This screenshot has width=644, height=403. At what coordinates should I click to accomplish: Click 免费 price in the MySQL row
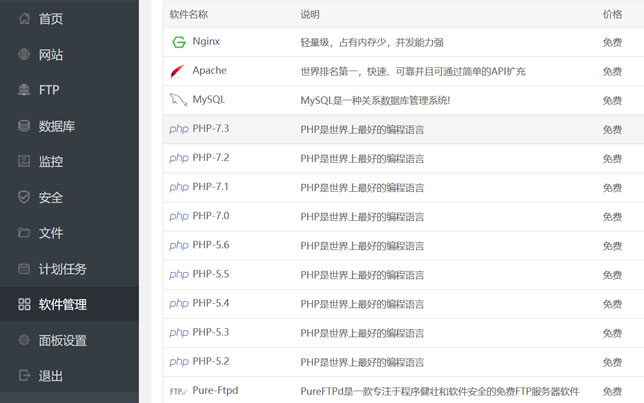[612, 101]
